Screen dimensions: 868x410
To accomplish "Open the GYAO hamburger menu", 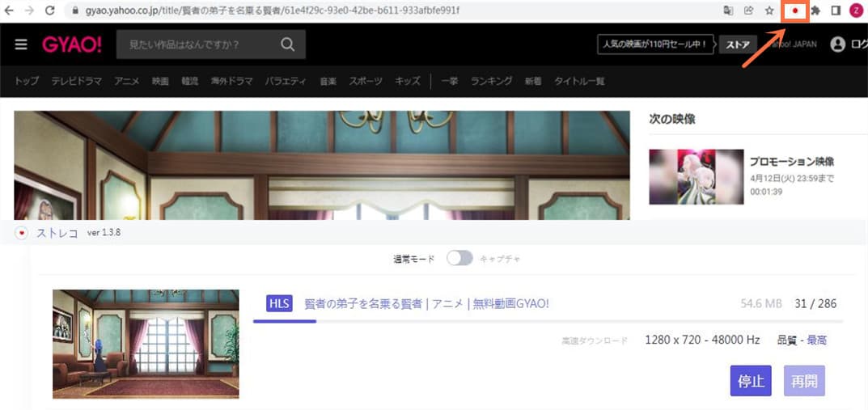I will click(x=21, y=44).
